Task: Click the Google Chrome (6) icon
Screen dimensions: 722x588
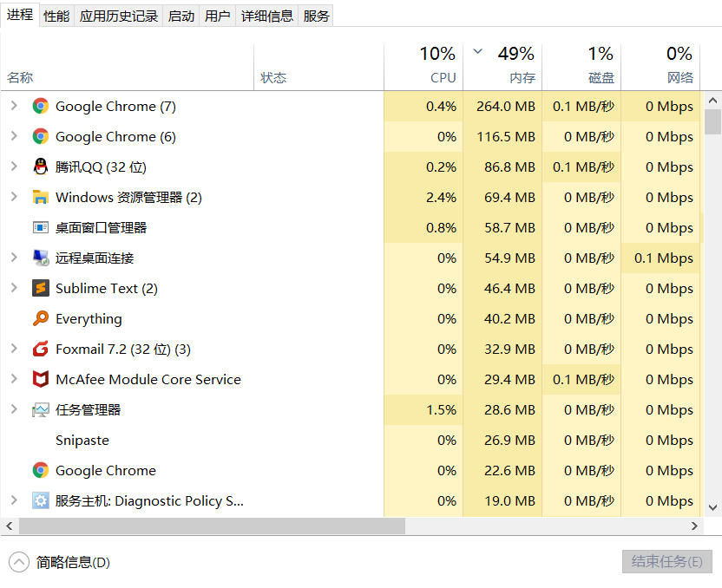Action: pos(41,137)
